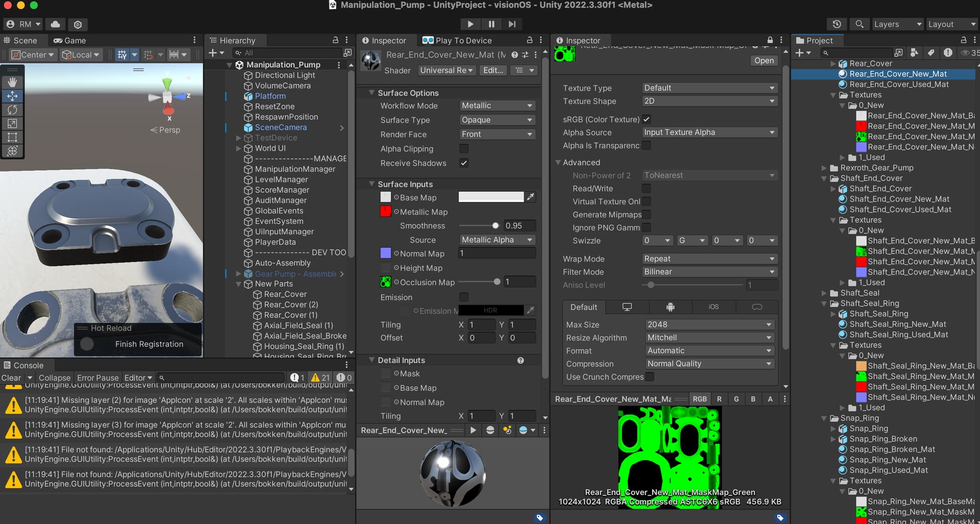Uncheck sRGB (Color Texture)
The image size is (980, 524).
click(x=646, y=119)
